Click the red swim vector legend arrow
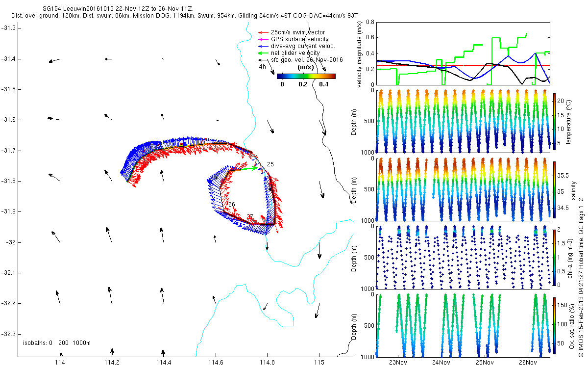The width and height of the screenshot is (588, 368). [x=263, y=32]
